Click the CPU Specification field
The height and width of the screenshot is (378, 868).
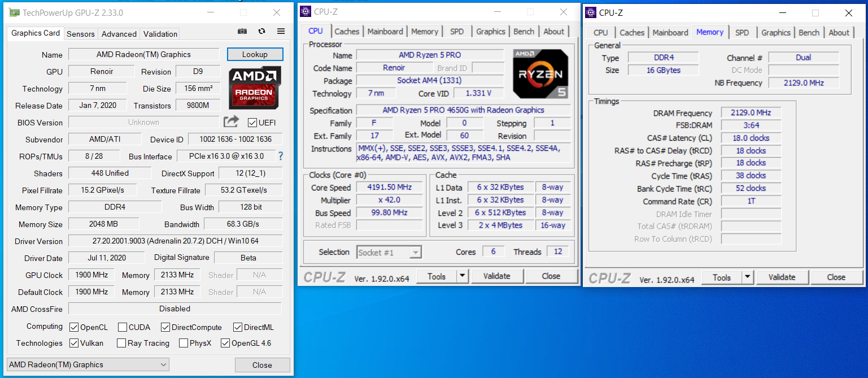(x=463, y=110)
